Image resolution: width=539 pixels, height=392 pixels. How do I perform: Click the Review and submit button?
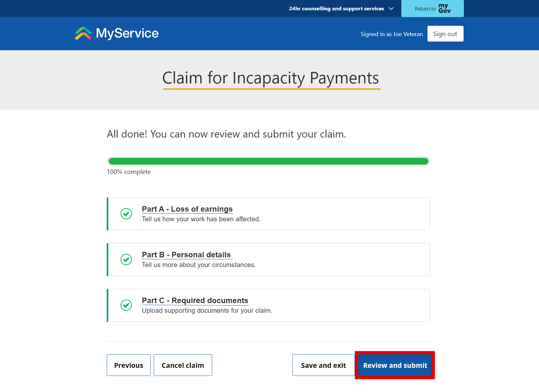(x=395, y=365)
